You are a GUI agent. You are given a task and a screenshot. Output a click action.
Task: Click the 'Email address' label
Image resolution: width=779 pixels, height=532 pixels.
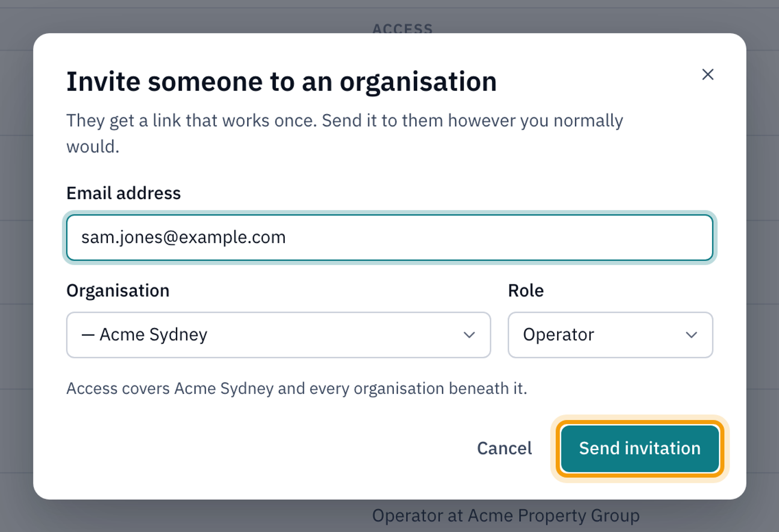124,193
